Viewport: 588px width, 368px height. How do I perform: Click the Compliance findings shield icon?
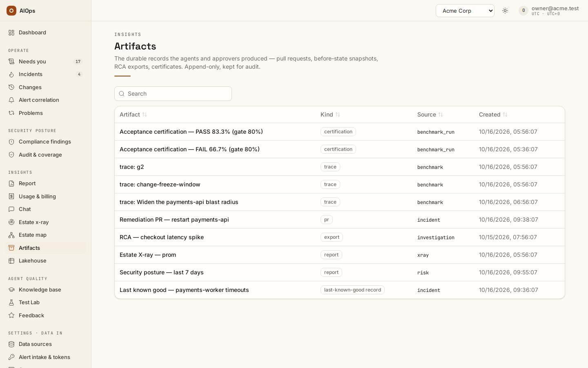[11, 142]
